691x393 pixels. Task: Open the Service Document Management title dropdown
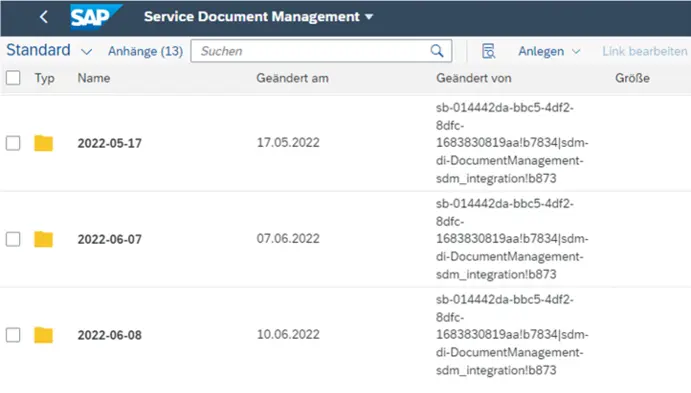point(259,17)
